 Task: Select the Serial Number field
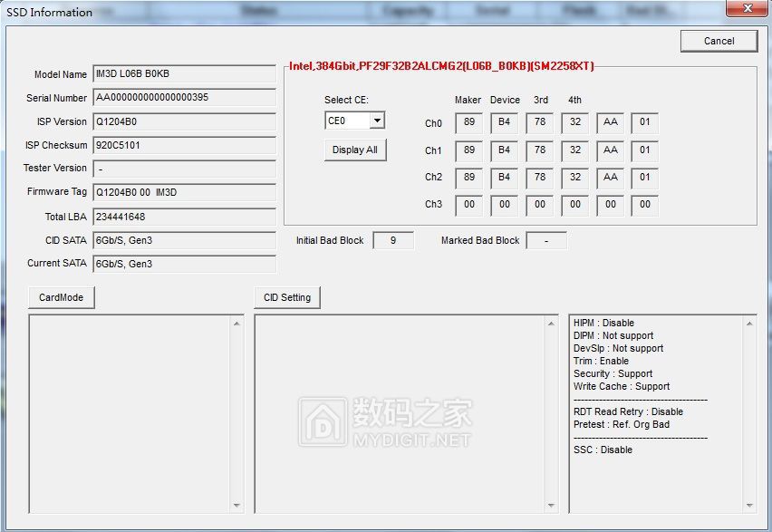pyautogui.click(x=184, y=99)
